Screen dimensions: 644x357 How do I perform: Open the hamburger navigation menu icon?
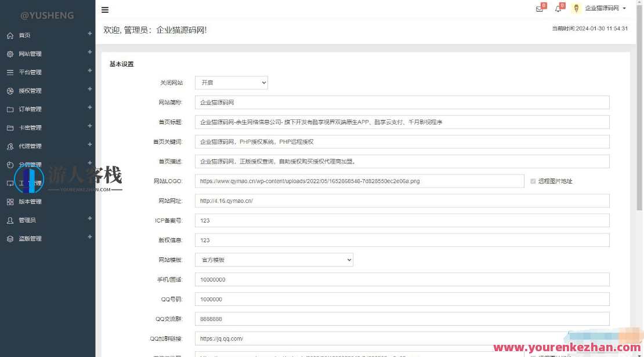point(105,9)
